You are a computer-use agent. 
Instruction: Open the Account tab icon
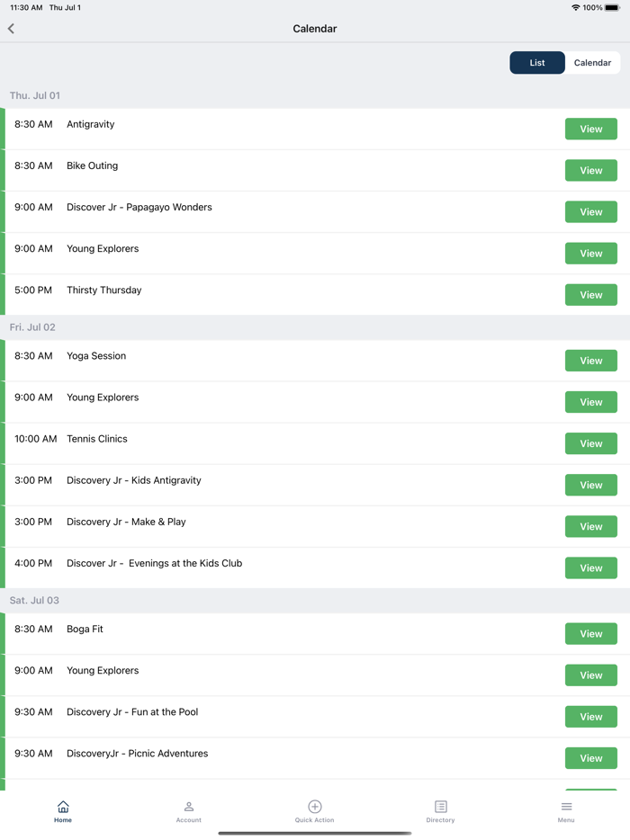click(x=189, y=807)
